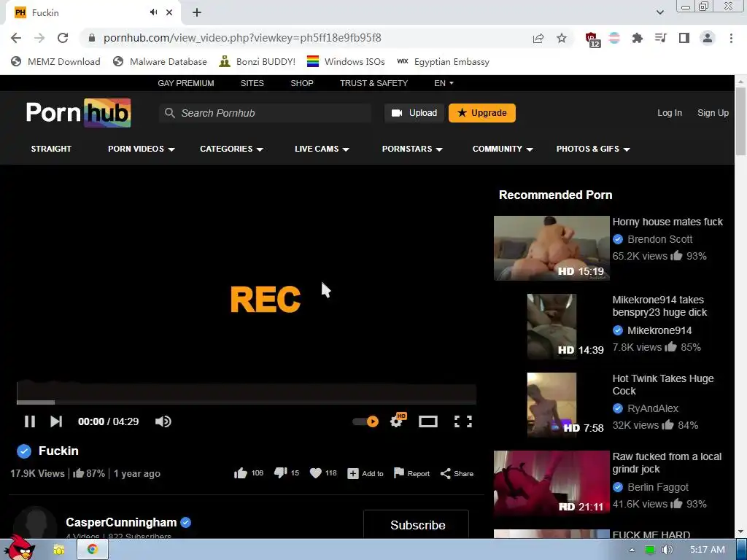
Task: Skip to the next video
Action: pos(56,421)
